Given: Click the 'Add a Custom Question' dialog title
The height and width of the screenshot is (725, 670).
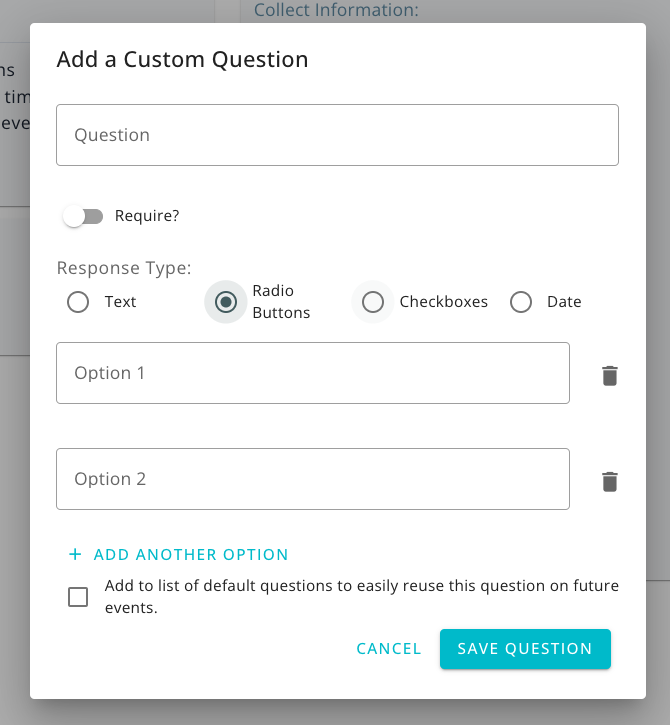Looking at the screenshot, I should (182, 59).
